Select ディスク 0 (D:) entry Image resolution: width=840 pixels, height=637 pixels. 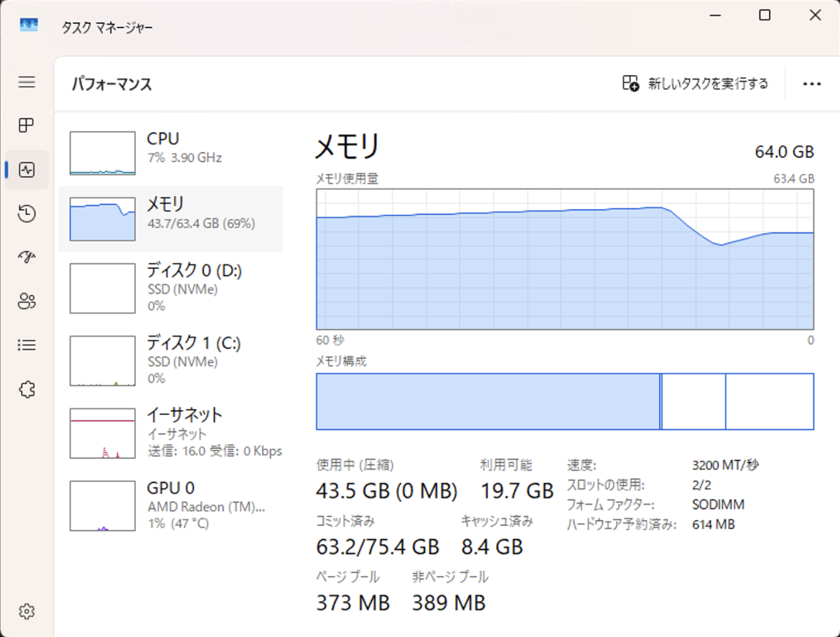[x=171, y=287]
